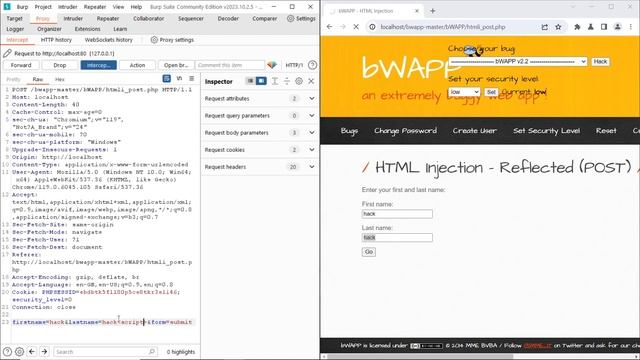The height and width of the screenshot is (360, 640).
Task: Switch to the Repeater tab
Action: 108,18
